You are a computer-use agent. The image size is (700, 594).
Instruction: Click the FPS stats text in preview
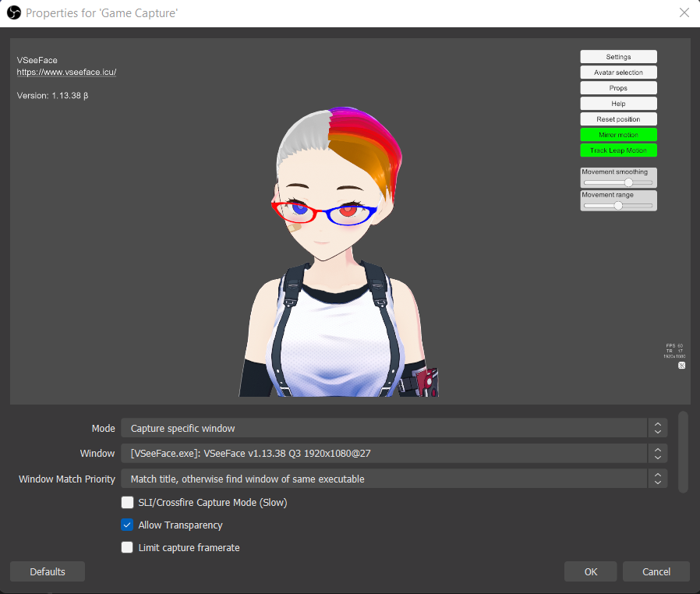(674, 351)
